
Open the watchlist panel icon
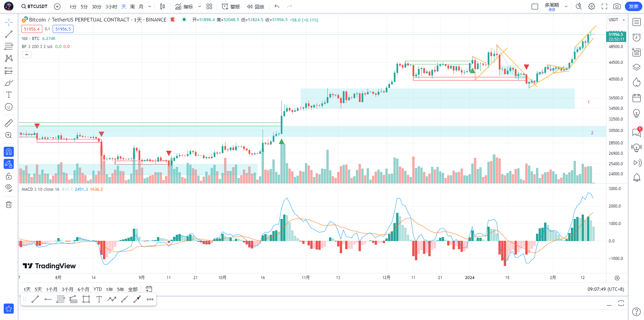click(x=637, y=22)
